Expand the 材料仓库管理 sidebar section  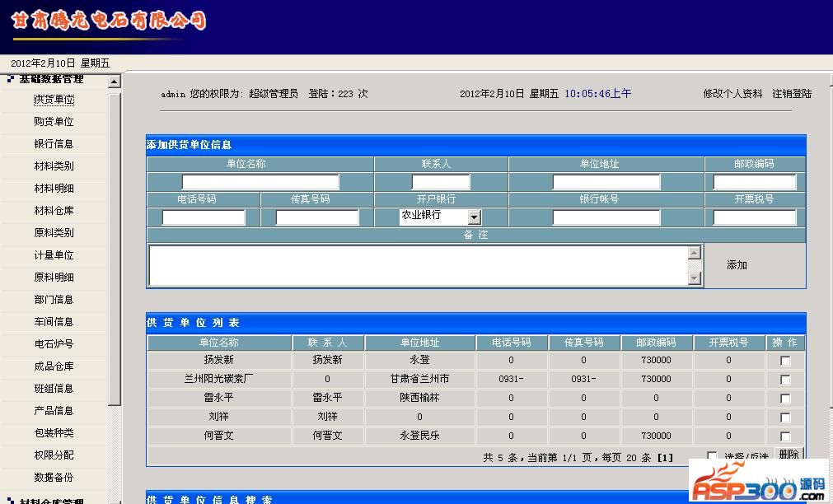[x=49, y=501]
